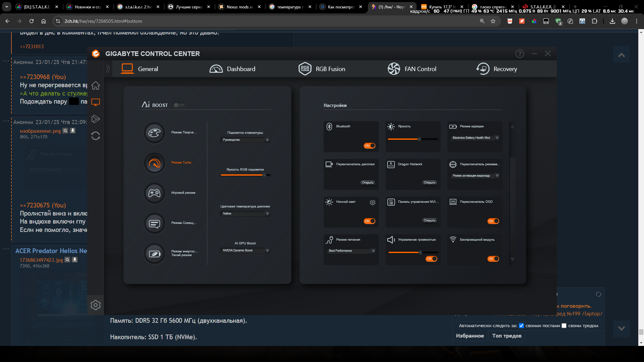Bookmark this page with the star icon

point(493,21)
